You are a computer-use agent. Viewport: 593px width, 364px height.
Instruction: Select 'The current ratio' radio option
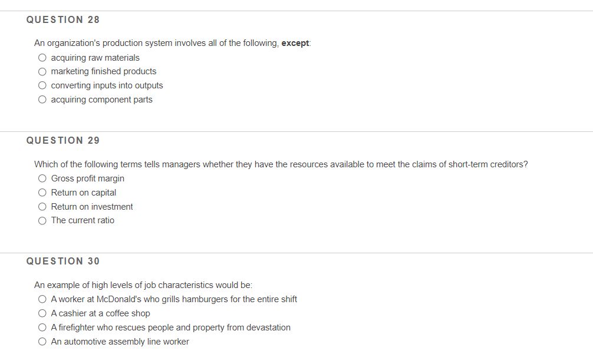(x=42, y=220)
